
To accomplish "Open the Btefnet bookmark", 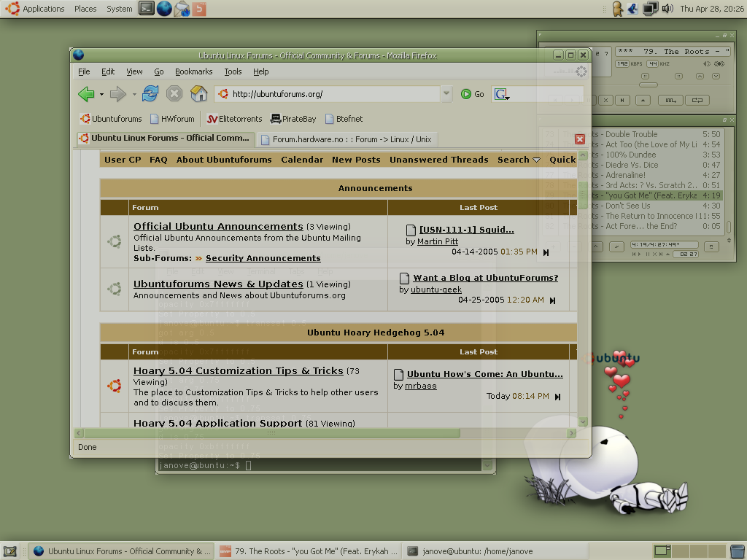I will [x=344, y=119].
